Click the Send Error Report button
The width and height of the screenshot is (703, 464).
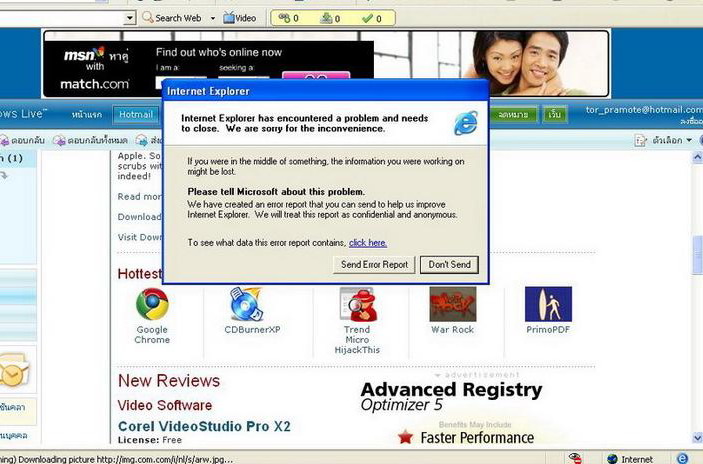[374, 265]
